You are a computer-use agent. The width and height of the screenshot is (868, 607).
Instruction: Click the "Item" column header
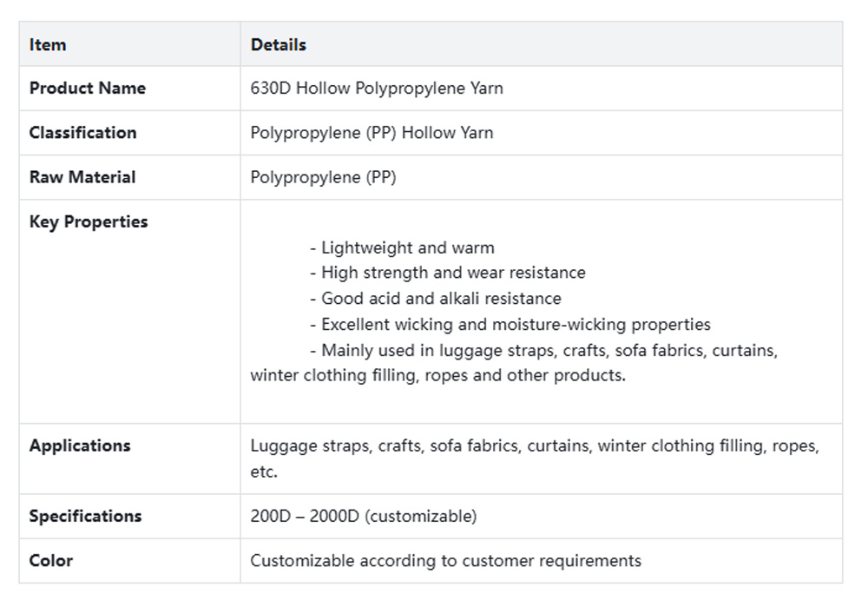point(48,44)
